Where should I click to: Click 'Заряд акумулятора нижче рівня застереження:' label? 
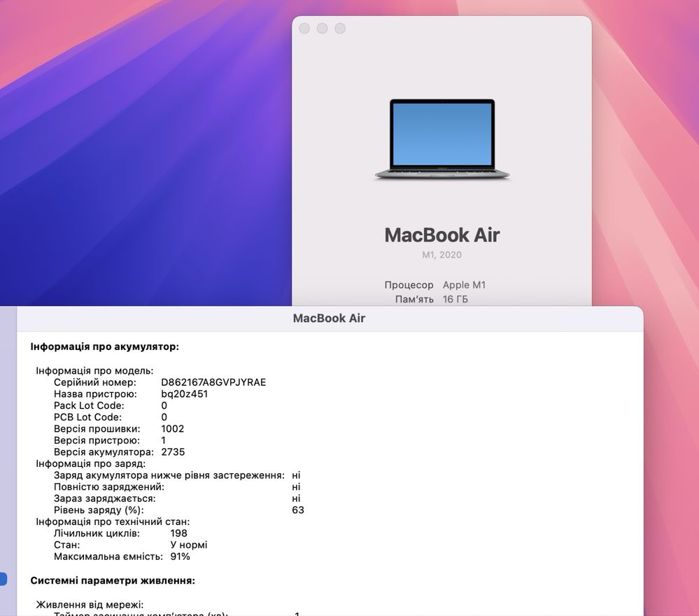(169, 475)
